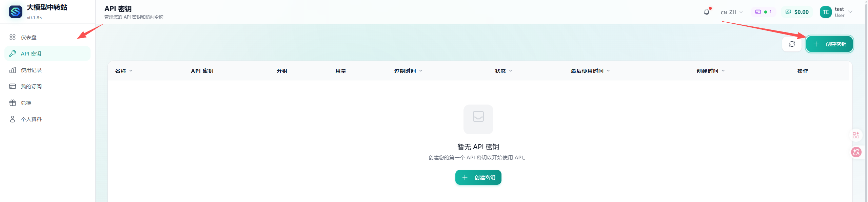Select the API 密钥 sidebar item
The width and height of the screenshot is (868, 202).
[47, 53]
